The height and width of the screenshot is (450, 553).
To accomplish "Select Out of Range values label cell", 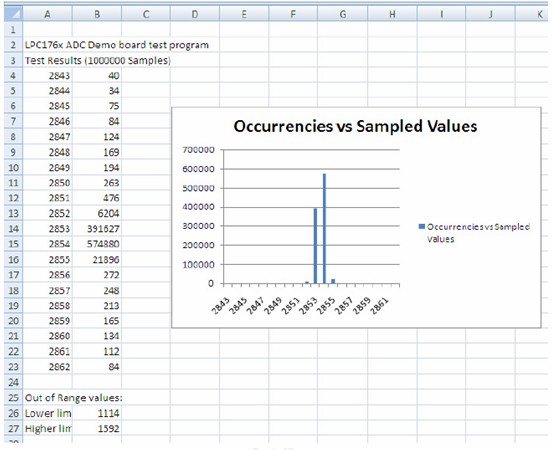I will (47, 397).
